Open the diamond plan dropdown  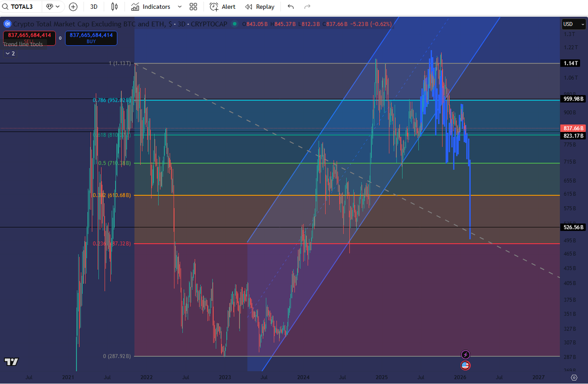(52, 7)
